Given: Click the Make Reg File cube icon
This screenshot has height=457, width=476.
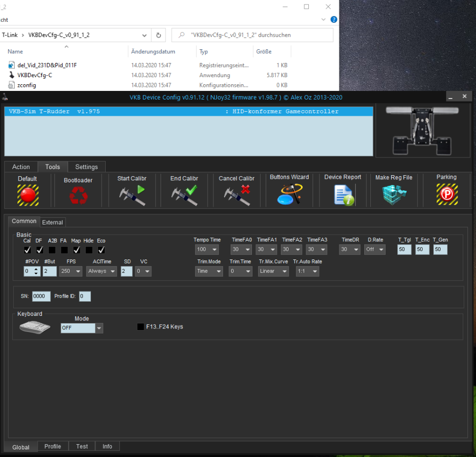Looking at the screenshot, I should (x=394, y=195).
